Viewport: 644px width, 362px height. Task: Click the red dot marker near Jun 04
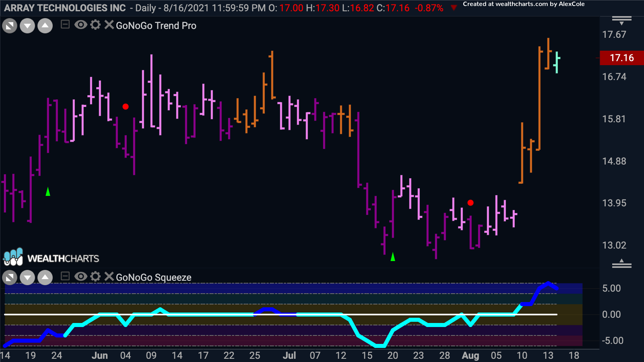pyautogui.click(x=126, y=107)
